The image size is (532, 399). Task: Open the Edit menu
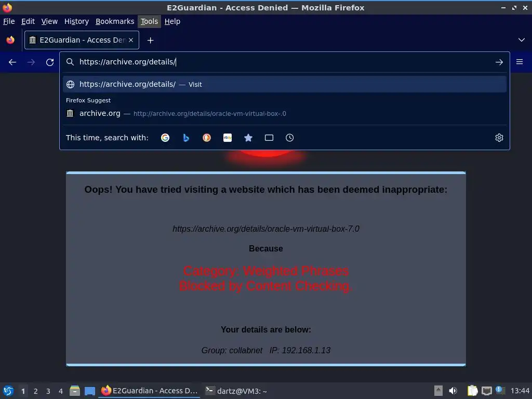pyautogui.click(x=28, y=21)
